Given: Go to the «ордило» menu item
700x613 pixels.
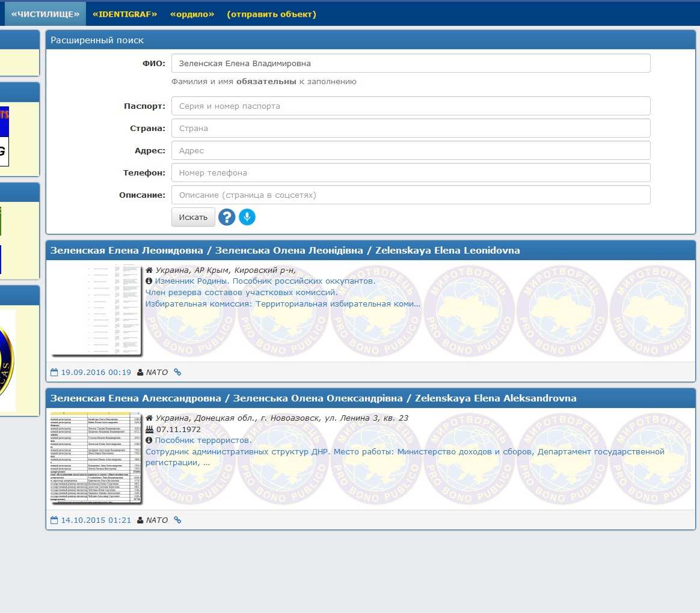Looking at the screenshot, I should click(x=192, y=14).
